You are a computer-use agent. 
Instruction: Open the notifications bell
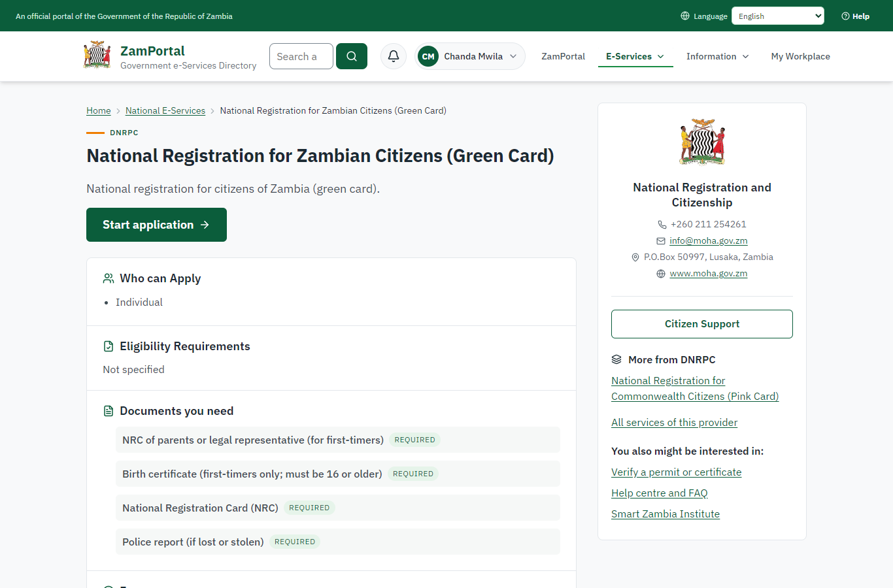(x=394, y=56)
